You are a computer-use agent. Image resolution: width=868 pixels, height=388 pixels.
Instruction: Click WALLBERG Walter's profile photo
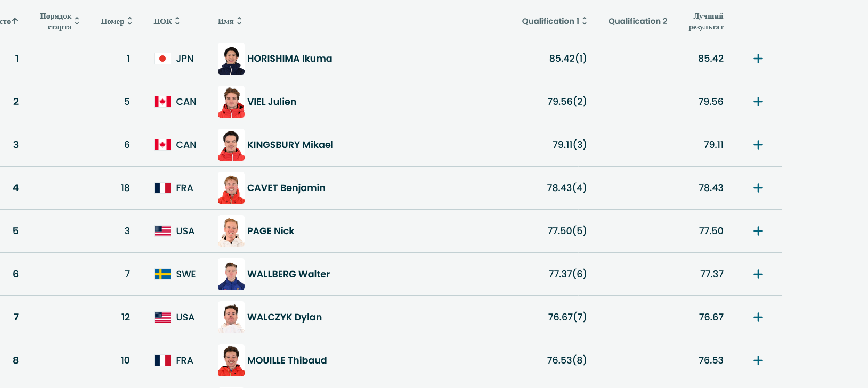(x=231, y=274)
